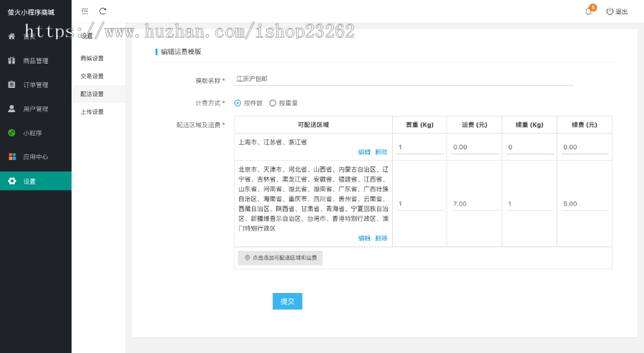Click 续重 field in 北京市 row
This screenshot has height=353, width=644.
[x=530, y=204]
